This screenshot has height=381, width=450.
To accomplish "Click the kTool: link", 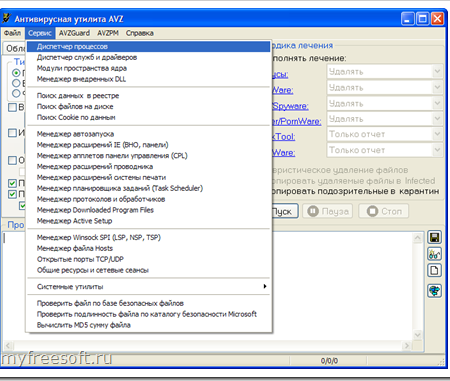I will click(x=284, y=137).
